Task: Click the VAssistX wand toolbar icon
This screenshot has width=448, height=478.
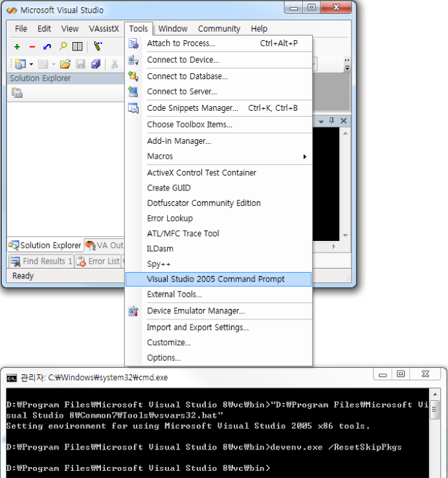Action: pos(98,46)
